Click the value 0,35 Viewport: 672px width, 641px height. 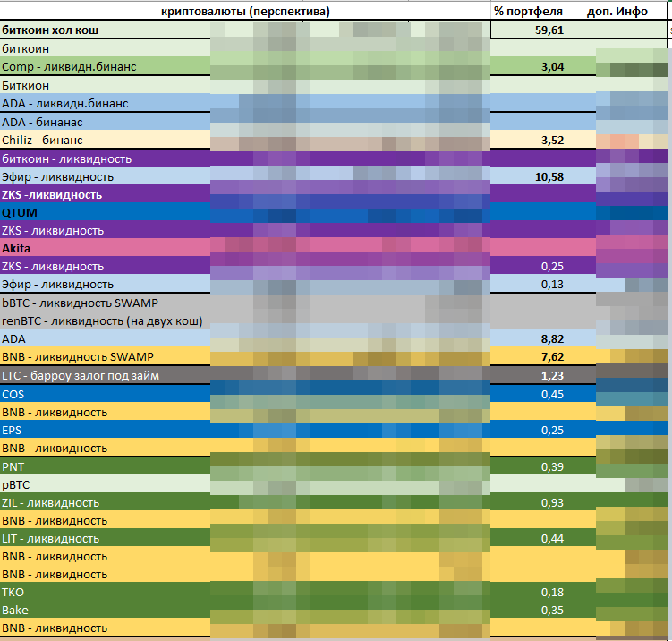click(x=552, y=611)
